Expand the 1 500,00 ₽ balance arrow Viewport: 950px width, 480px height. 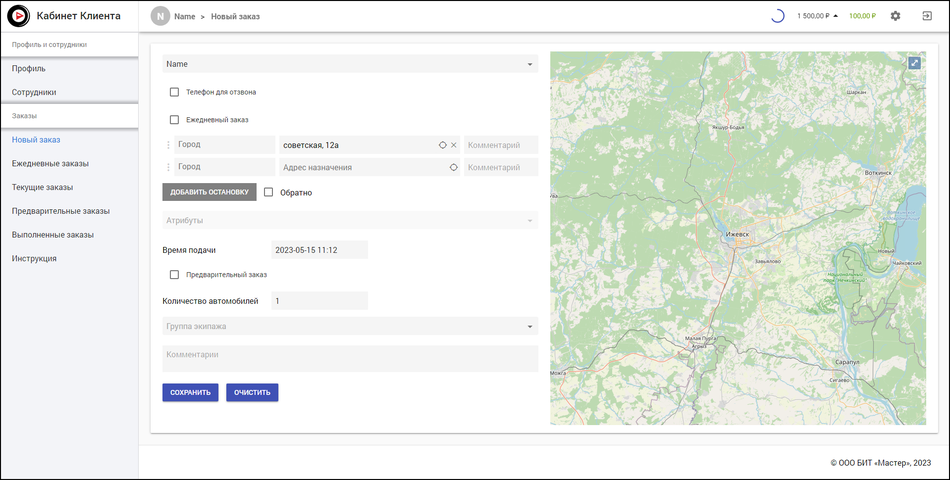pyautogui.click(x=835, y=17)
